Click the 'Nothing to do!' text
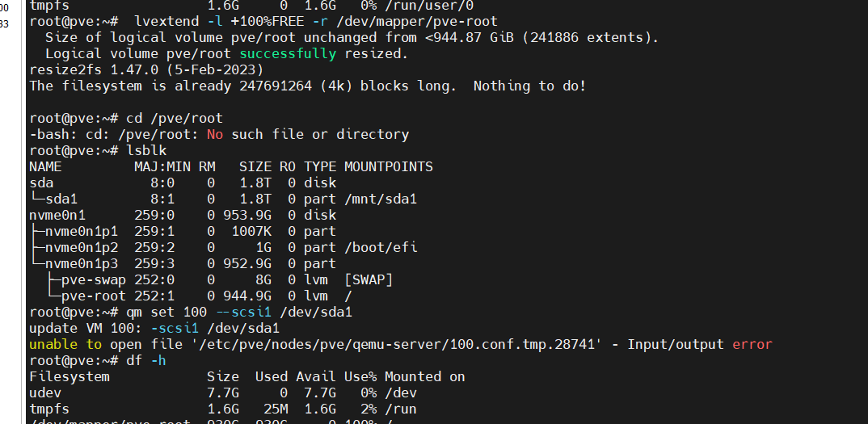This screenshot has width=868, height=424. 529,86
